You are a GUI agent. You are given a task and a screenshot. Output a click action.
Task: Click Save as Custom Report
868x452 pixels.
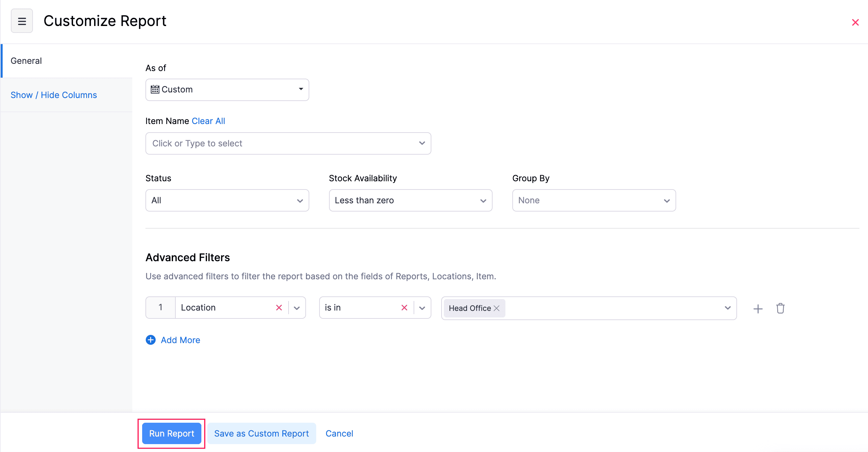pyautogui.click(x=262, y=433)
